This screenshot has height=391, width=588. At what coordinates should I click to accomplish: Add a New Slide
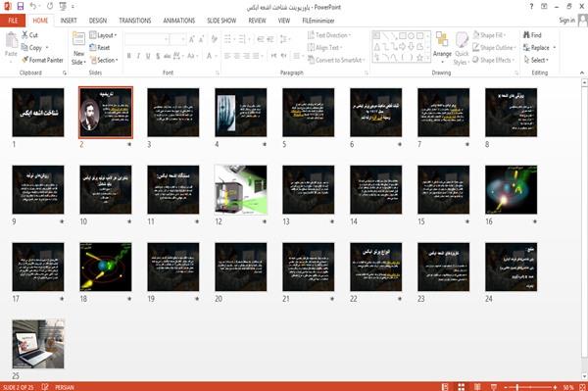click(78, 48)
